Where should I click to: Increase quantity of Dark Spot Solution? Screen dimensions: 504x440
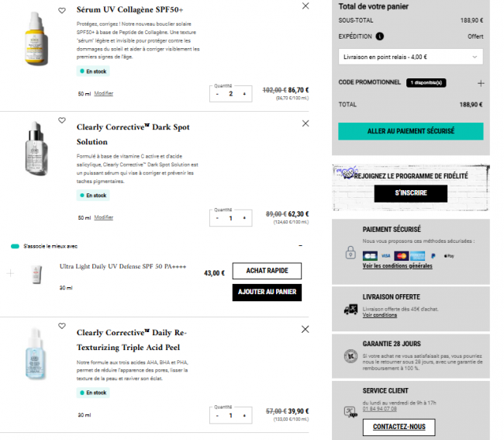tap(244, 218)
